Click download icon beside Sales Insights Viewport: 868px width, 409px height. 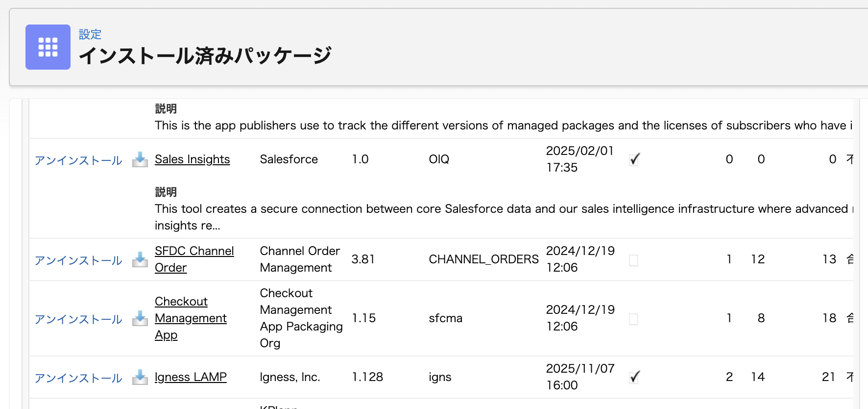tap(140, 159)
